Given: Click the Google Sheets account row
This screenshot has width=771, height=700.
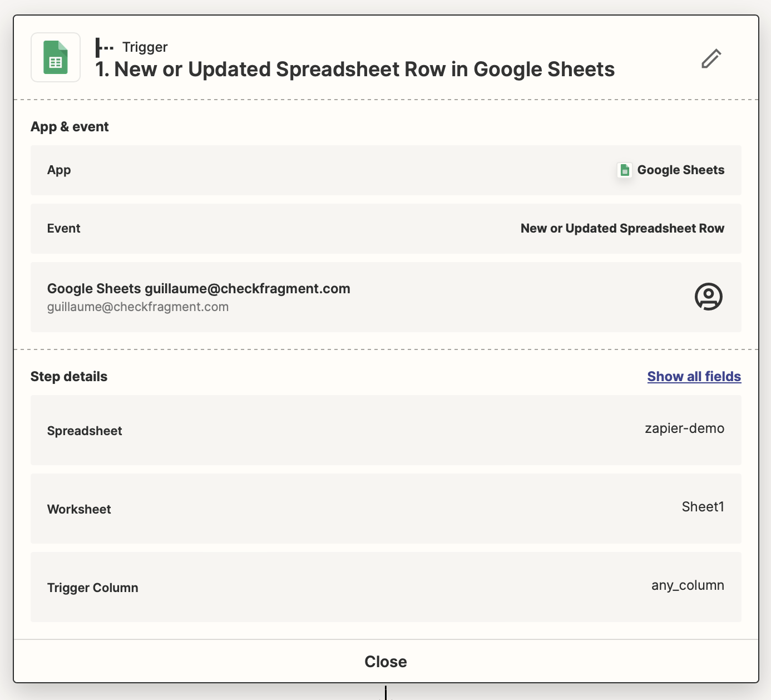Looking at the screenshot, I should (386, 297).
